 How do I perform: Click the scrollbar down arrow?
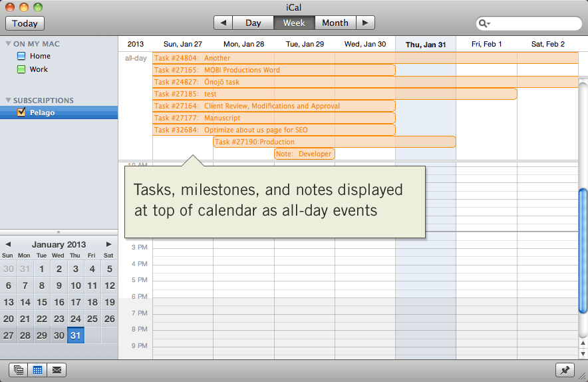pos(583,353)
